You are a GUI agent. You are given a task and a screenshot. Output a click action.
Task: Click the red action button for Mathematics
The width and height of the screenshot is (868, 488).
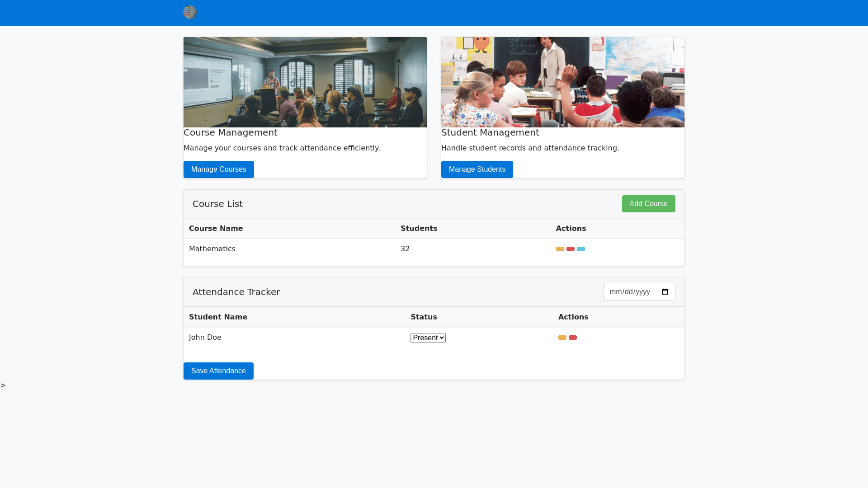pos(570,249)
